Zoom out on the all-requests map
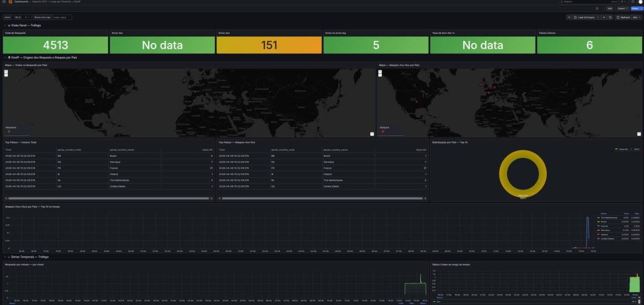Screen dimensions: 644x305 [6, 75]
